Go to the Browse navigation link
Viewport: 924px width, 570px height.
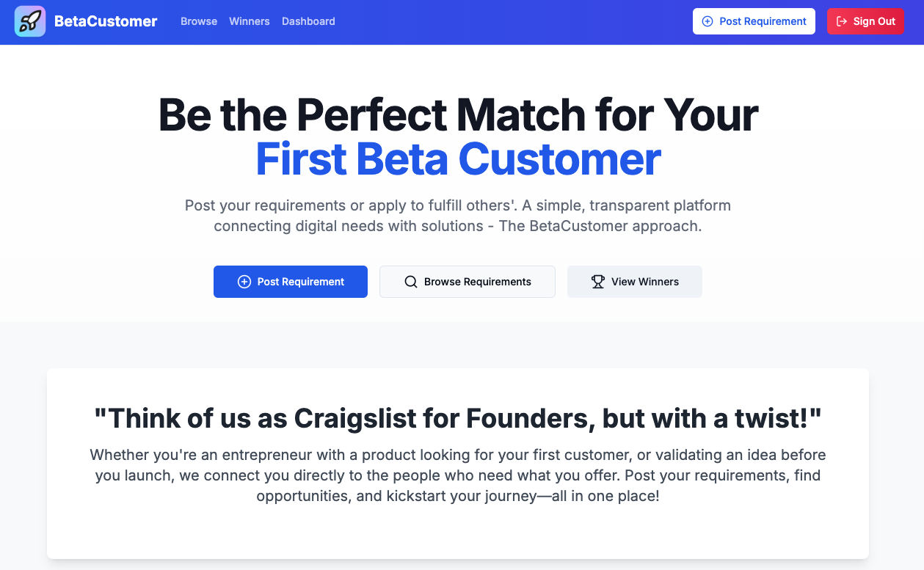[x=199, y=21]
